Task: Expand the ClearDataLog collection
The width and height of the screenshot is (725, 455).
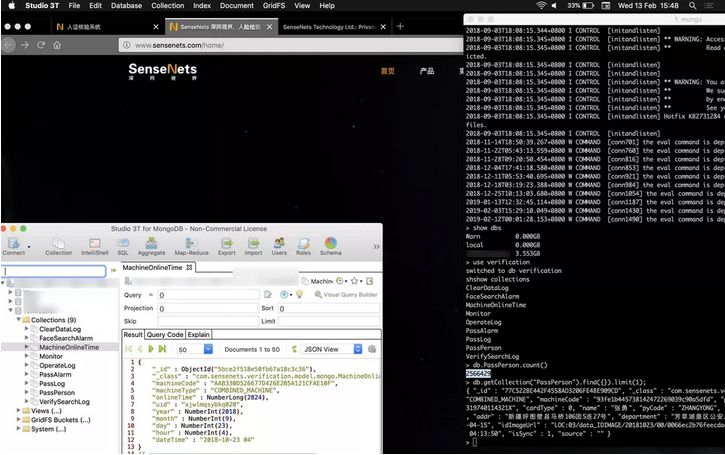Action: (x=26, y=329)
